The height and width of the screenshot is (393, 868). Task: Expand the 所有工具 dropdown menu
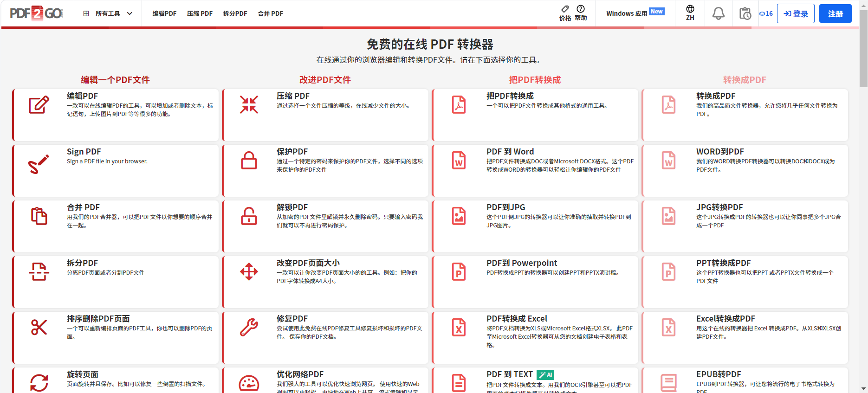pyautogui.click(x=108, y=13)
